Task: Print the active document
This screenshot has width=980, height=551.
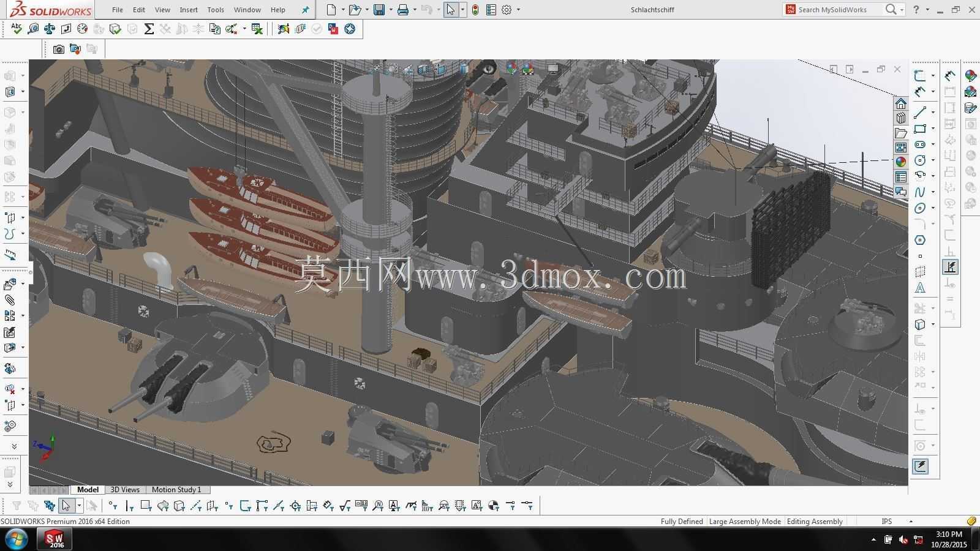Action: pos(403,10)
